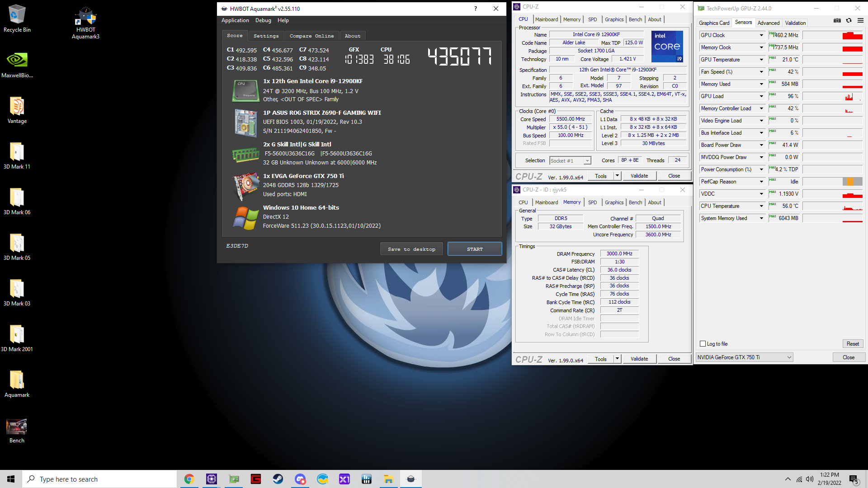
Task: Click Validate in the lower CPU-Z Memory window
Action: (x=639, y=359)
